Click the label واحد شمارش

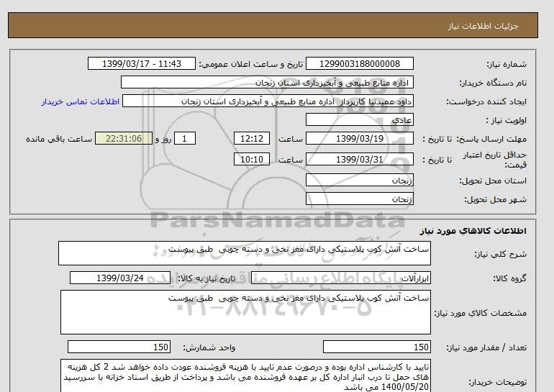click(x=209, y=347)
